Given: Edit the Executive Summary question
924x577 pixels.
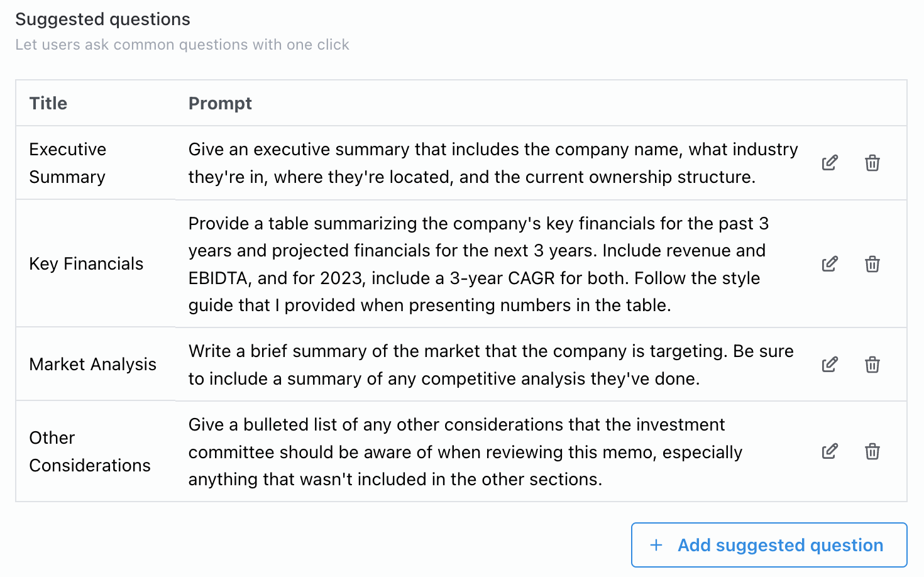Looking at the screenshot, I should click(x=830, y=163).
